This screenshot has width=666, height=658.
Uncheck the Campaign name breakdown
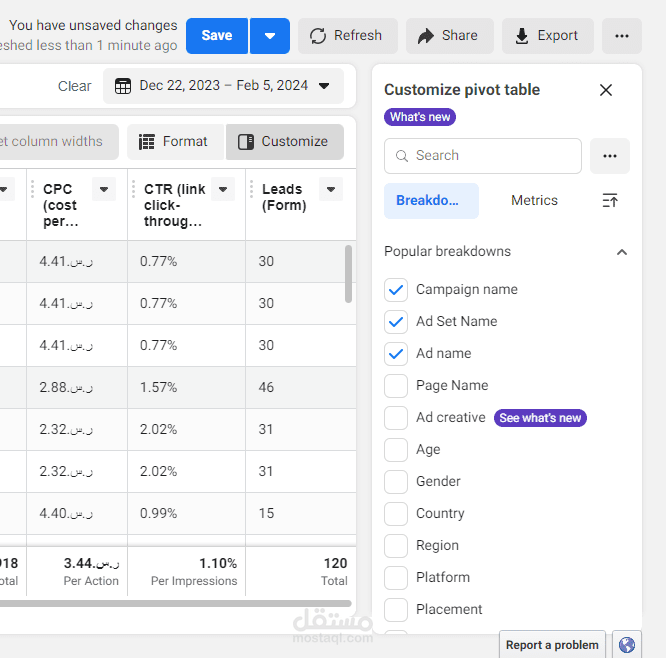pos(397,290)
